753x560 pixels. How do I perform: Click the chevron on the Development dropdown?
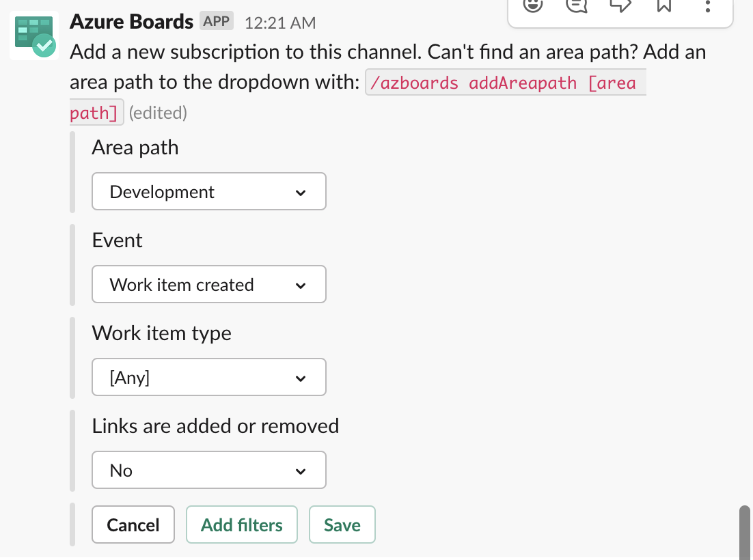301,192
